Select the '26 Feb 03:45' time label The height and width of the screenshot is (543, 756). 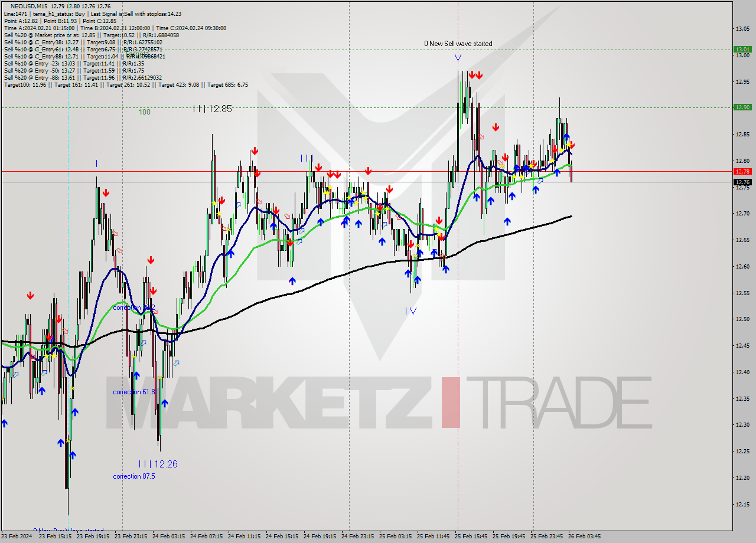584,537
